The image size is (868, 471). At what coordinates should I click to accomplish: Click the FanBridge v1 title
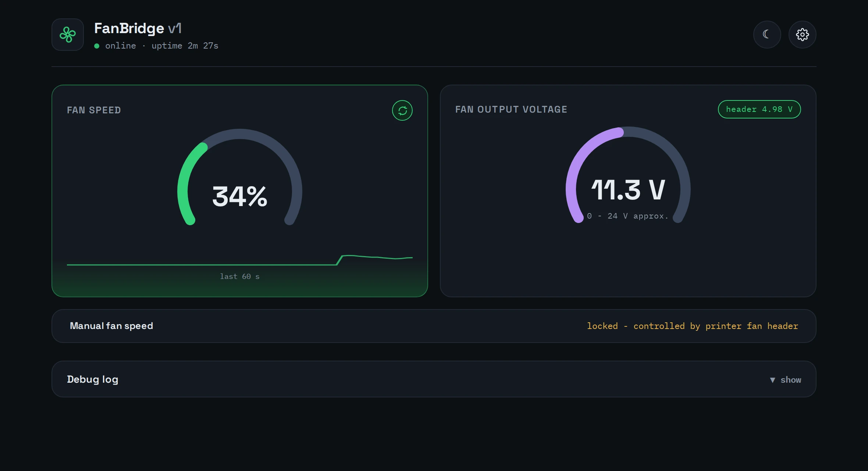(x=138, y=28)
